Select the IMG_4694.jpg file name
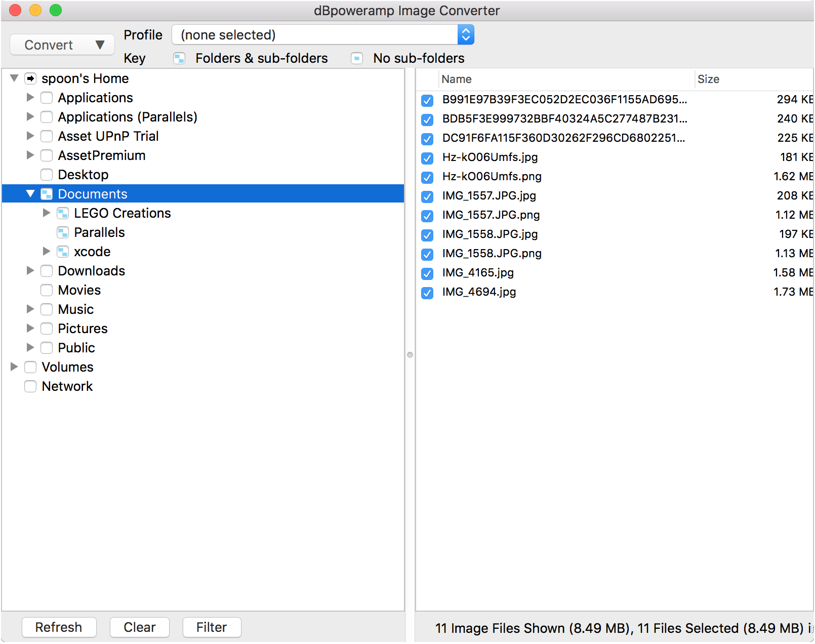Screen dimensions: 815x644 click(x=479, y=292)
